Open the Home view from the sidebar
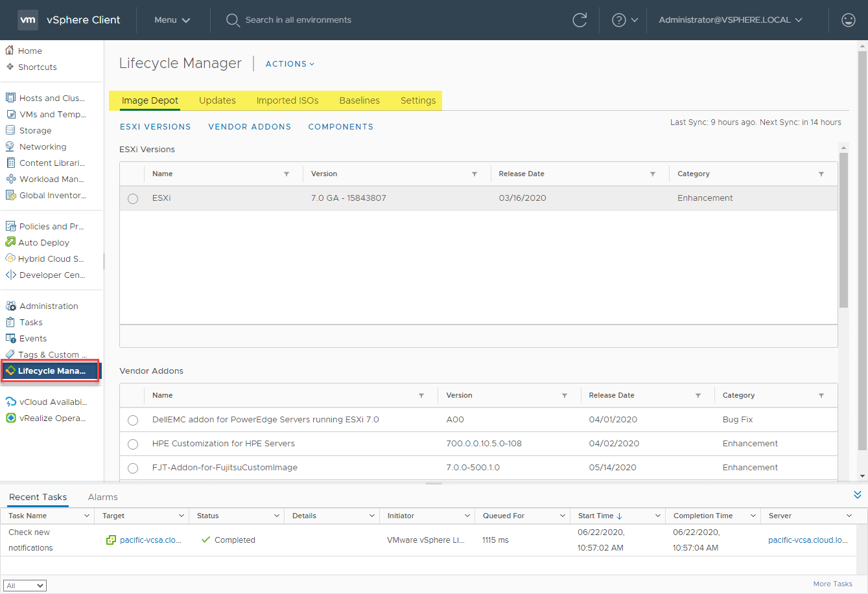Viewport: 868px width, 594px height. click(x=29, y=51)
